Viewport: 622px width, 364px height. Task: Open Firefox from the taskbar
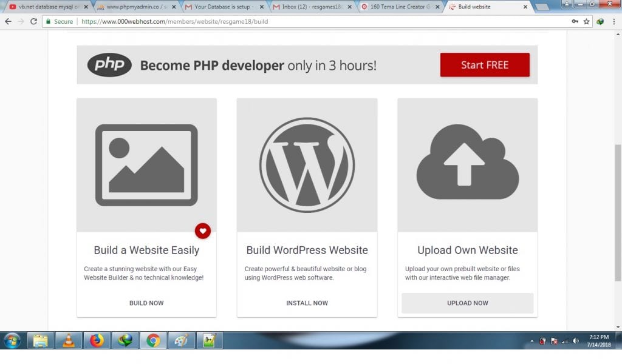click(x=97, y=340)
